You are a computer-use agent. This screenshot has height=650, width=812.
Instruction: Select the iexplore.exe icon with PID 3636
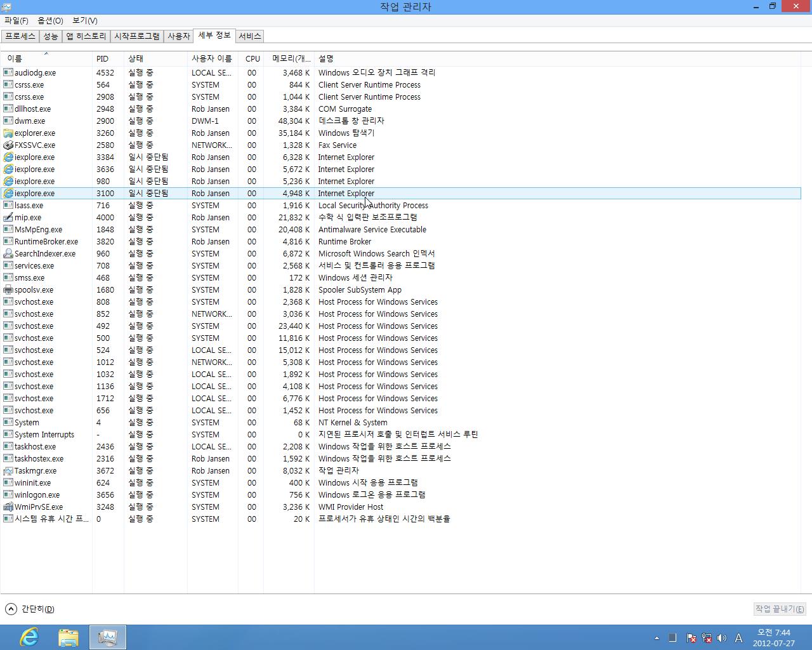point(8,169)
